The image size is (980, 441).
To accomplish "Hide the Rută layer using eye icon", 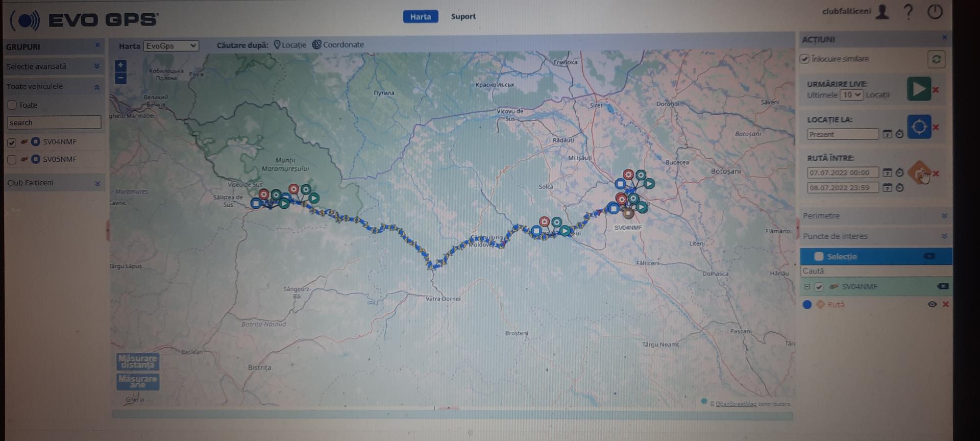I will (x=932, y=304).
